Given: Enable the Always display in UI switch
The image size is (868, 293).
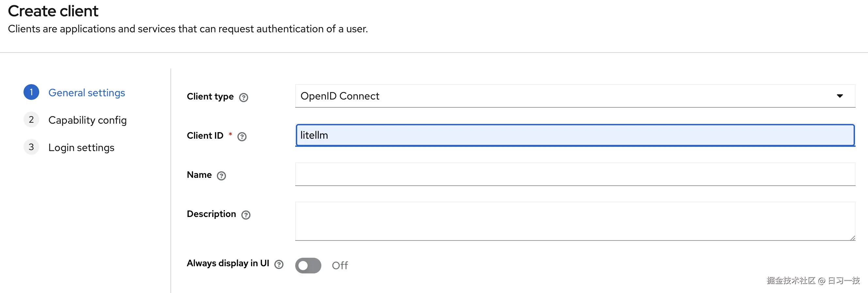Looking at the screenshot, I should [308, 265].
